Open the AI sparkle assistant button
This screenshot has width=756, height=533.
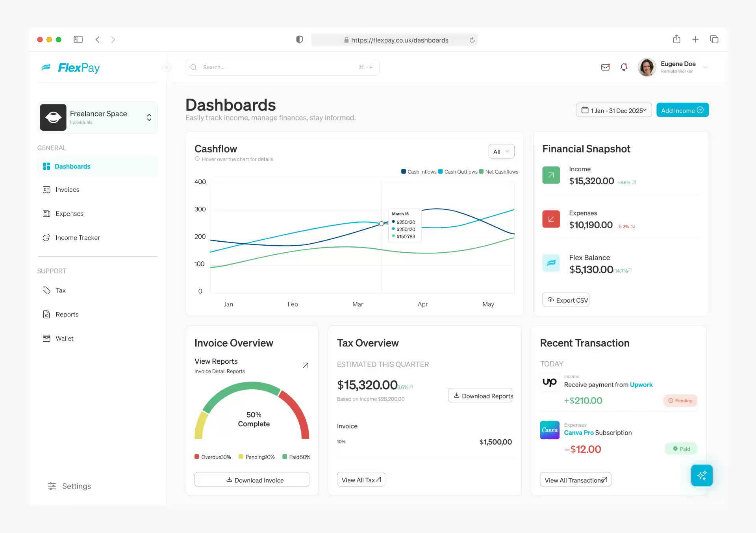coord(702,476)
